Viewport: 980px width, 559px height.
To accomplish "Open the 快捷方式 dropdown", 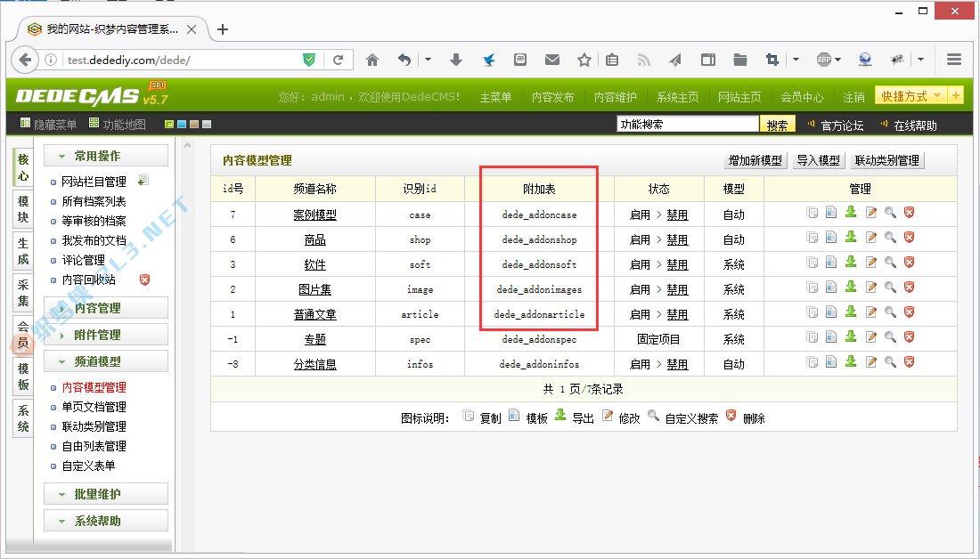I will (910, 96).
